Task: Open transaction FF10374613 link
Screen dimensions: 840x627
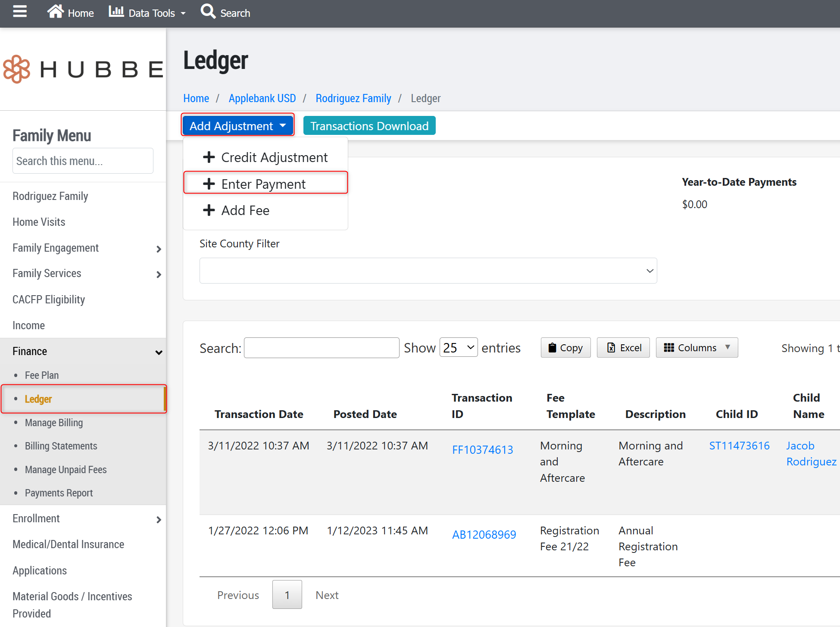Action: (x=482, y=450)
